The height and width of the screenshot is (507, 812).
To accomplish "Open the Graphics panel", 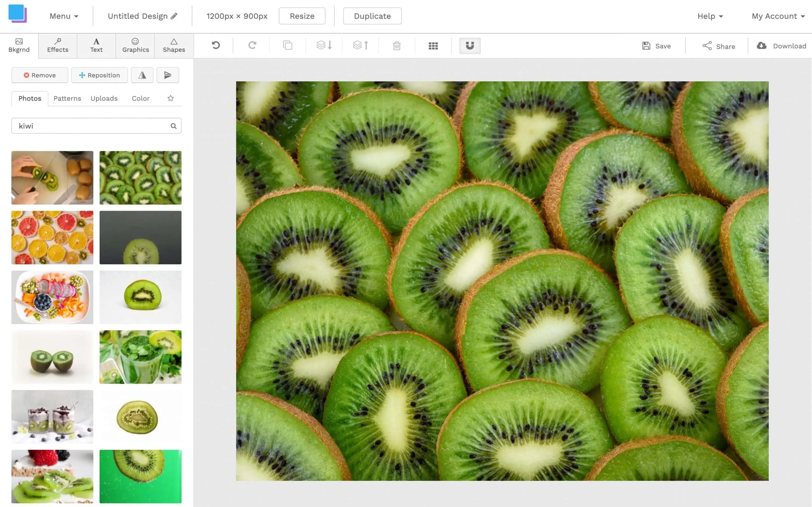I will point(135,45).
